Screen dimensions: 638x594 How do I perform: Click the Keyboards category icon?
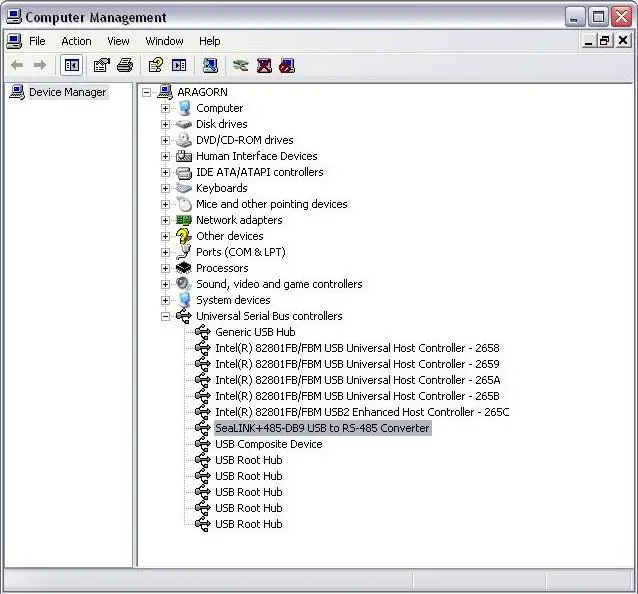point(184,188)
